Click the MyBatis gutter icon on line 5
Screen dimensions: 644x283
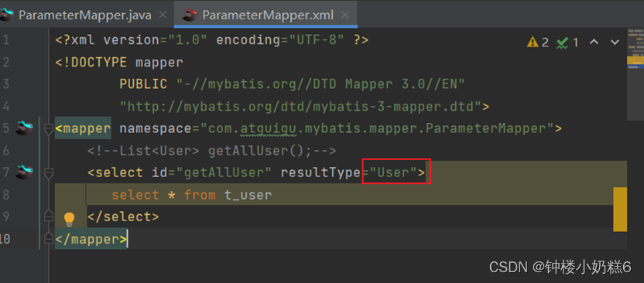click(24, 128)
